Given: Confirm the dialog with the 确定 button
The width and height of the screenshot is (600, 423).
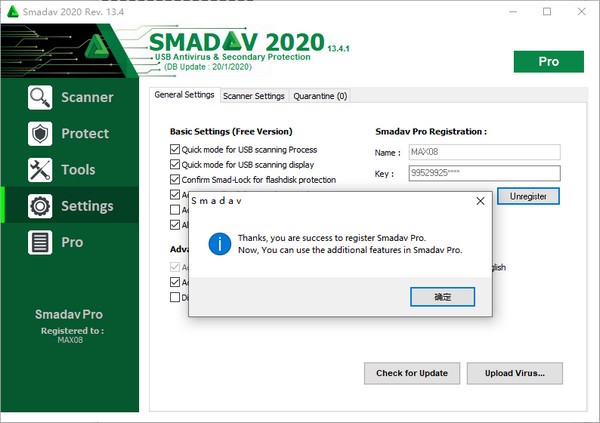Looking at the screenshot, I should (442, 297).
